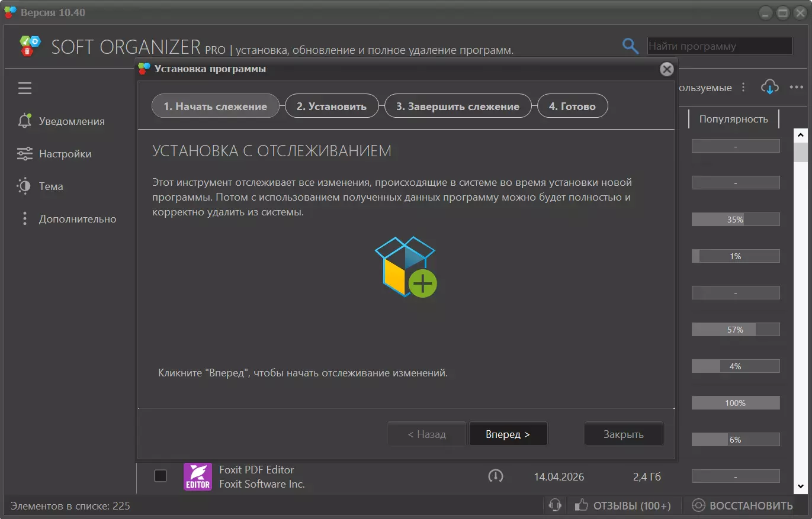Click the Закрыть button
Viewport: 812px width, 519px height.
[624, 434]
